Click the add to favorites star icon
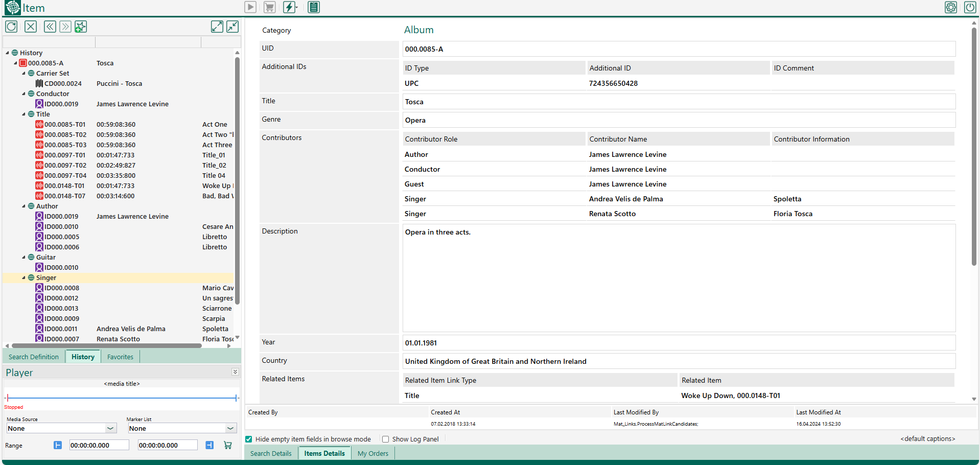 click(x=81, y=27)
